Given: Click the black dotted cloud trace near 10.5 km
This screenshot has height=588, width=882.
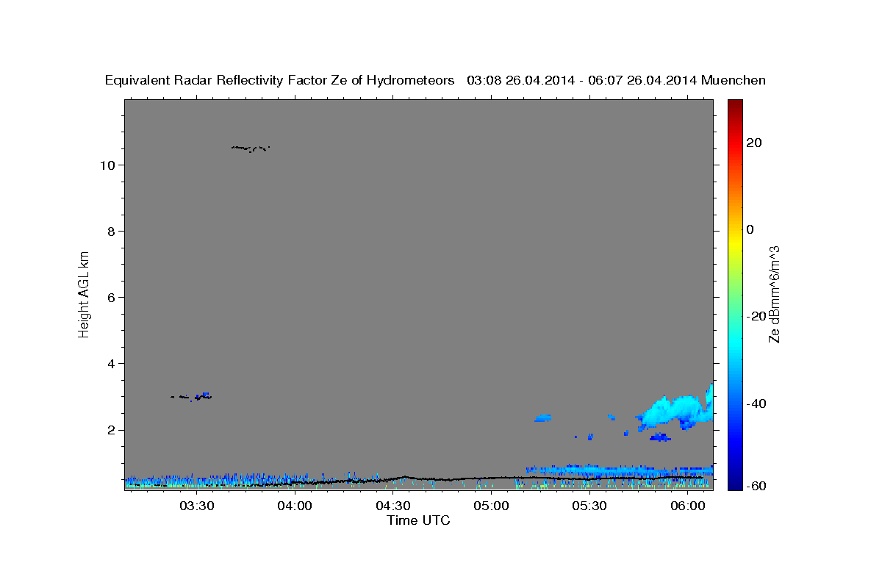Looking at the screenshot, I should (251, 148).
